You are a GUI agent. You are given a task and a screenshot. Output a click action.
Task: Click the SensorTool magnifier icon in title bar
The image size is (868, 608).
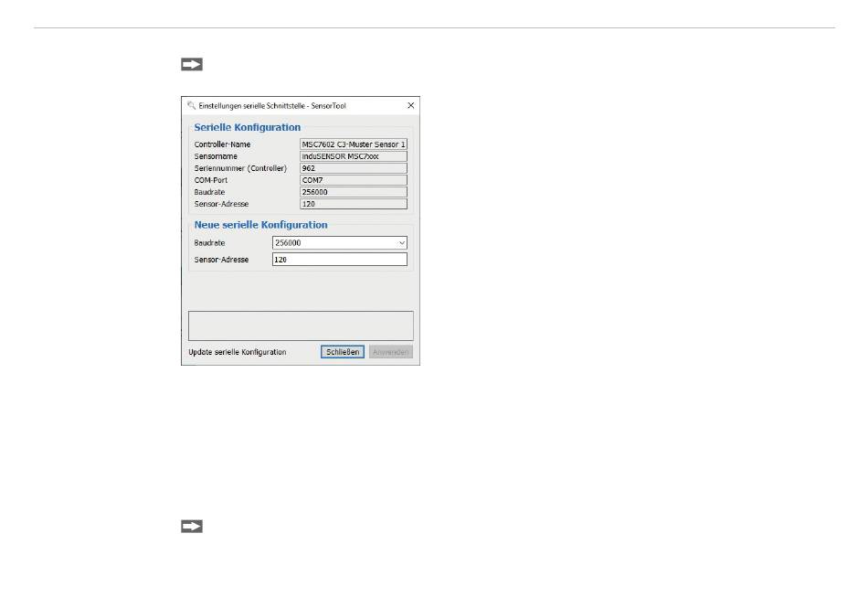[192, 105]
